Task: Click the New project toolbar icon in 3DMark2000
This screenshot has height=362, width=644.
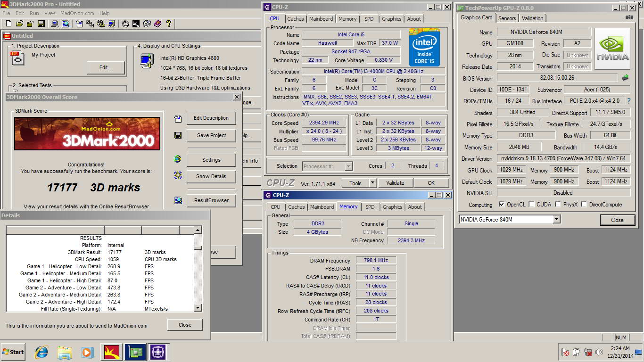Action: [x=8, y=24]
